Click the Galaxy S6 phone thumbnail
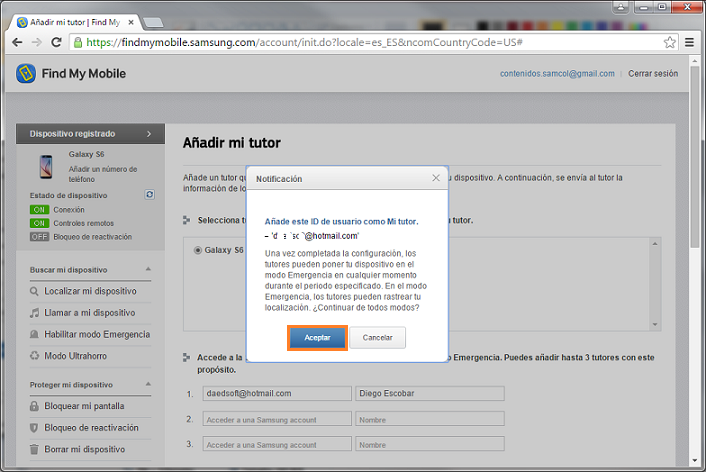Screen dimensions: 706x472 click(x=46, y=167)
